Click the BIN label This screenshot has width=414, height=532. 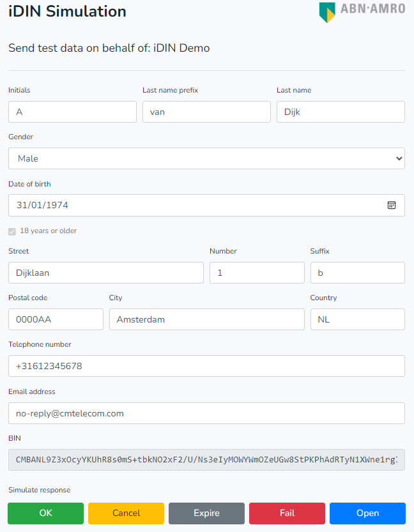coord(15,438)
